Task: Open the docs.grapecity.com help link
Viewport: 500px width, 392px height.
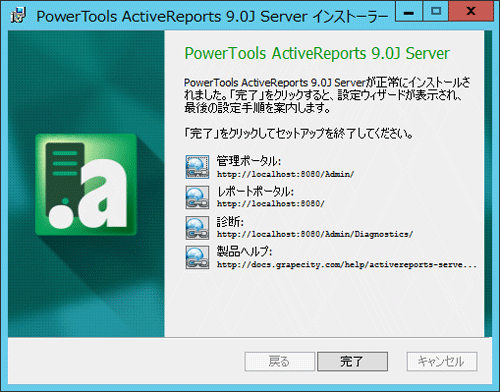Action: (347, 265)
